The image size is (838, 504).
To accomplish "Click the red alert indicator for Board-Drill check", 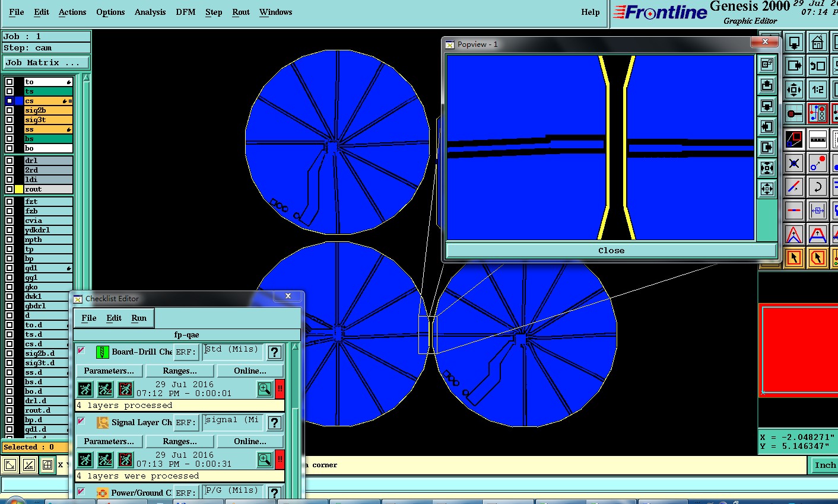I will click(x=280, y=389).
